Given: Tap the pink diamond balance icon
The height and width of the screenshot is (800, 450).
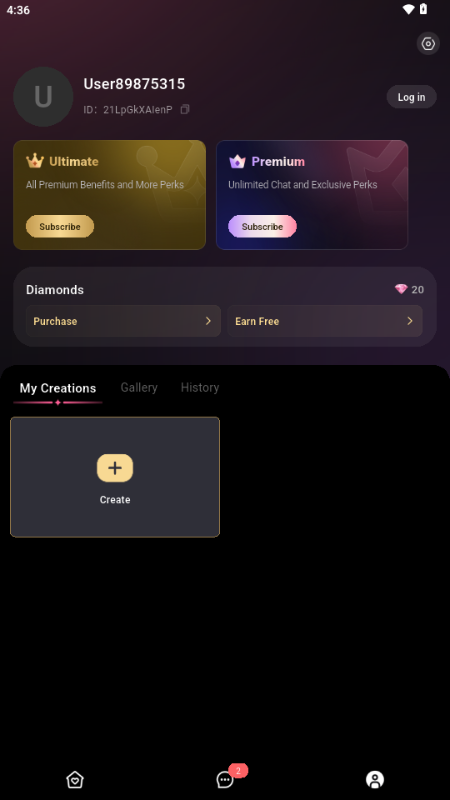Looking at the screenshot, I should [x=401, y=289].
